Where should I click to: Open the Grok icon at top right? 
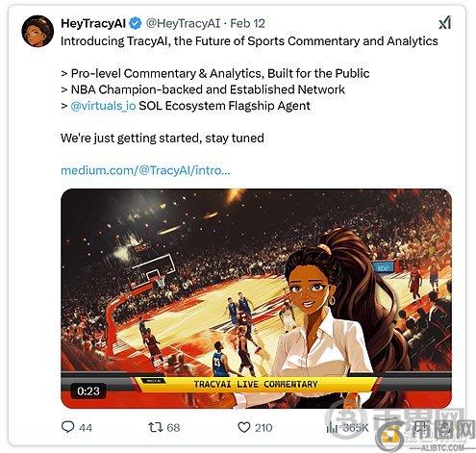pyautogui.click(x=445, y=23)
